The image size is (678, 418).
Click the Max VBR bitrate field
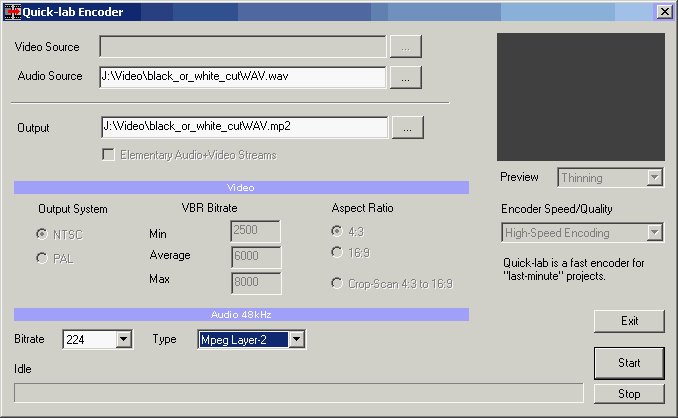(x=256, y=283)
